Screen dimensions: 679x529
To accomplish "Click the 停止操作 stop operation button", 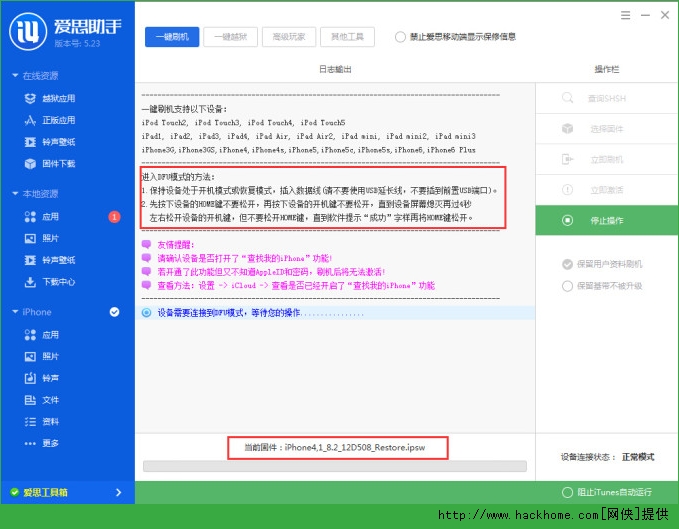I will (x=606, y=219).
